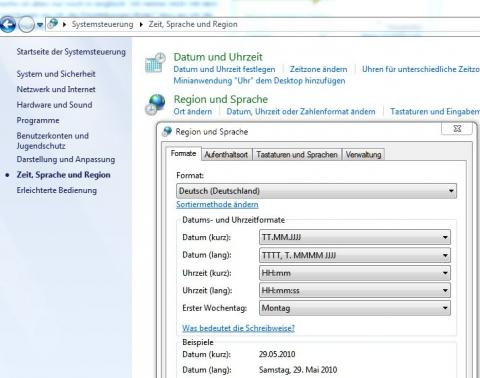
Task: Click Zeitzone ändern link
Action: pos(318,69)
